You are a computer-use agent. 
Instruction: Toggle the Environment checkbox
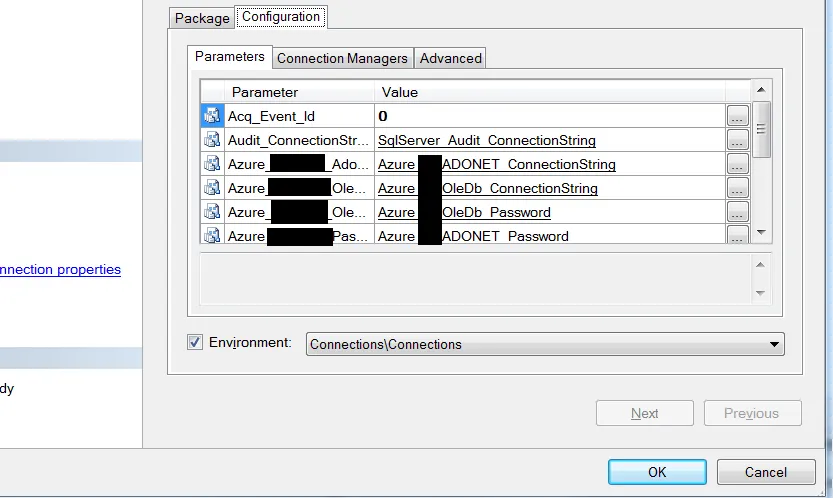click(x=195, y=342)
